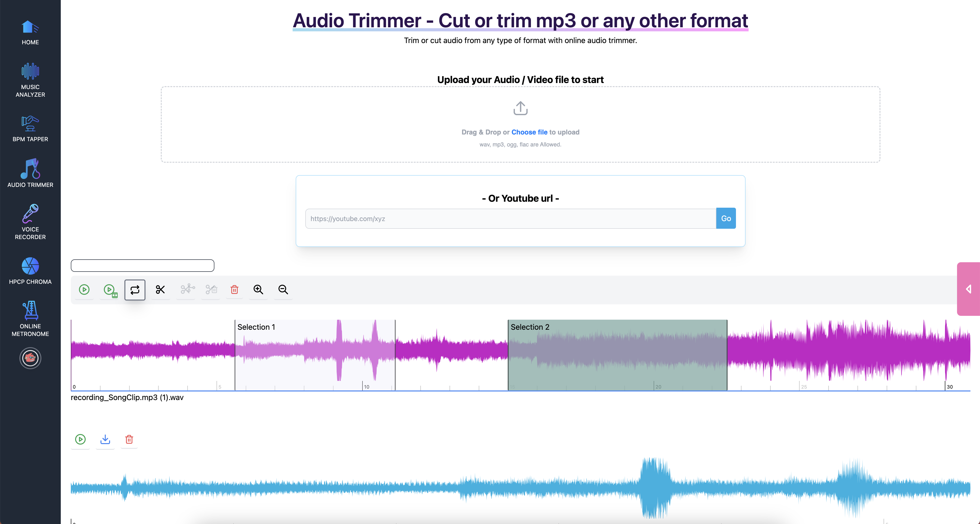Screen dimensions: 980x524
Task: Click the scissors cut icon
Action: pyautogui.click(x=160, y=290)
